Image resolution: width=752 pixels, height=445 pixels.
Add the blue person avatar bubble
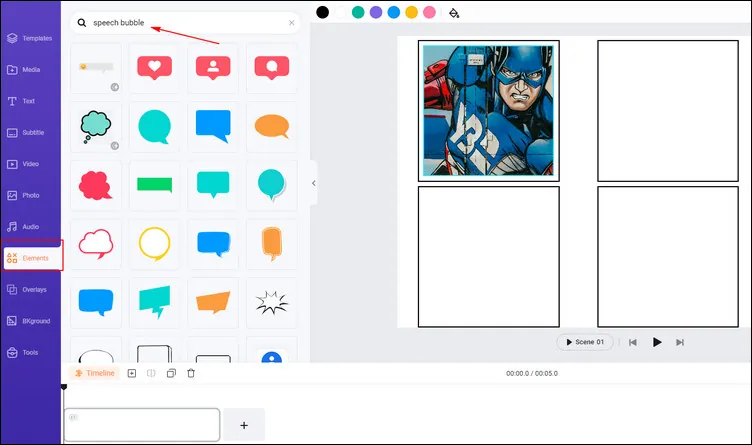click(x=271, y=350)
